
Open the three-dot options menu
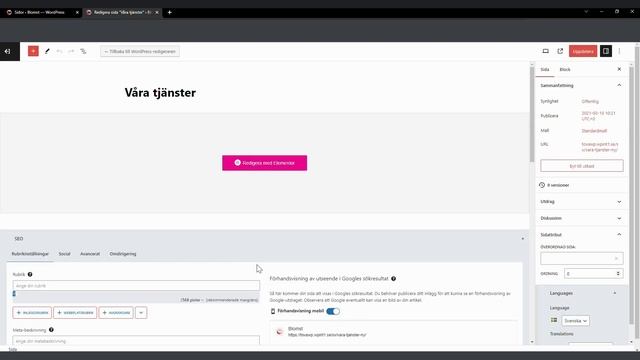click(620, 51)
